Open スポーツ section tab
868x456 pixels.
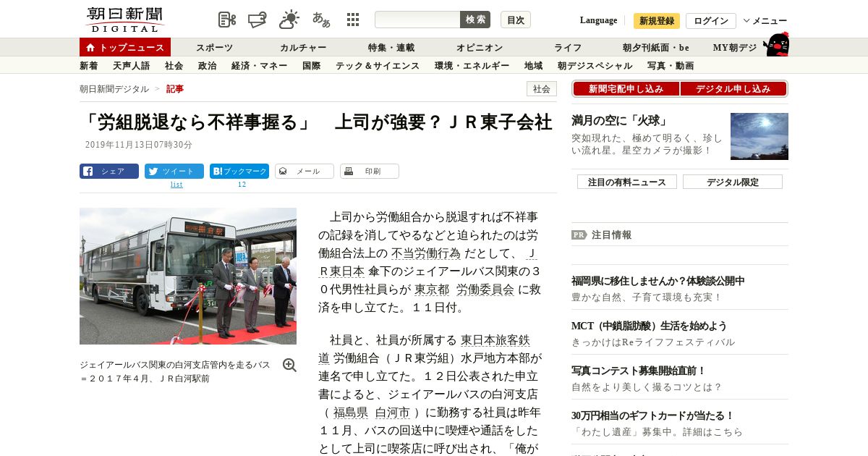[x=215, y=48]
